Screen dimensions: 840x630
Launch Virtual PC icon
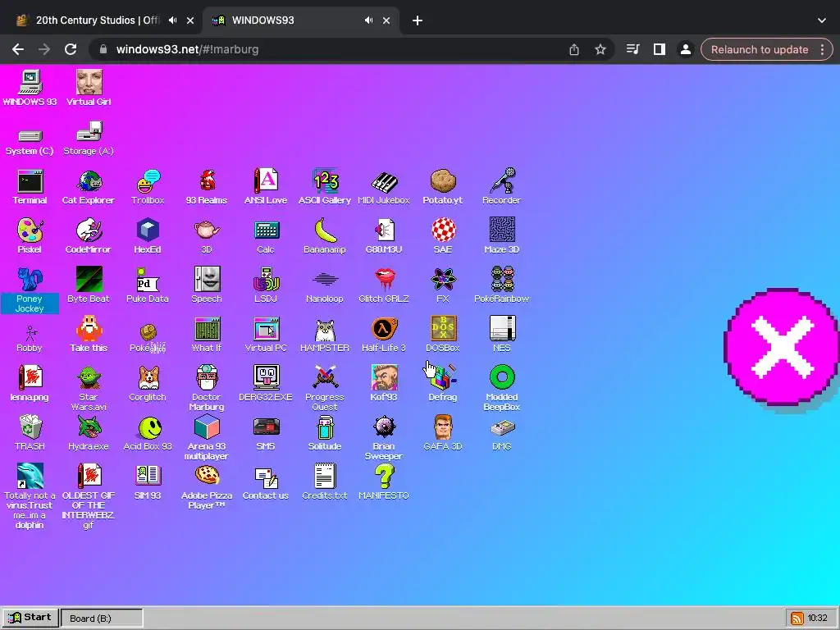point(266,335)
